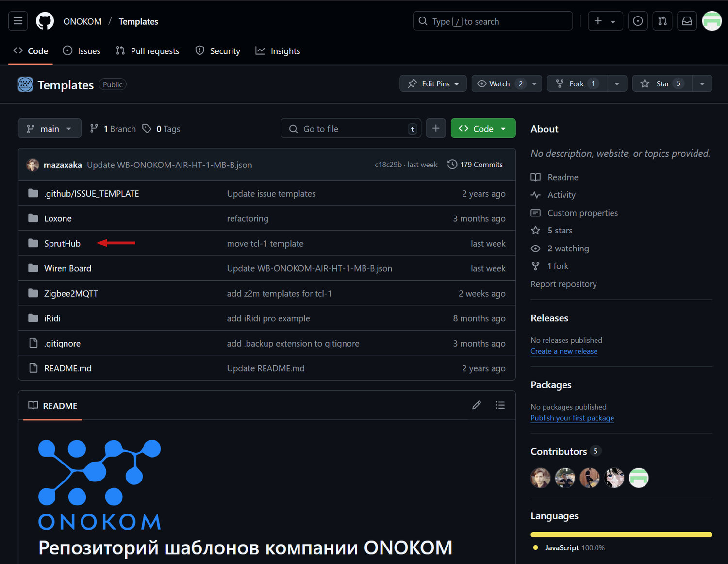Image resolution: width=728 pixels, height=564 pixels.
Task: Switch to the Insights tab
Action: (x=278, y=51)
